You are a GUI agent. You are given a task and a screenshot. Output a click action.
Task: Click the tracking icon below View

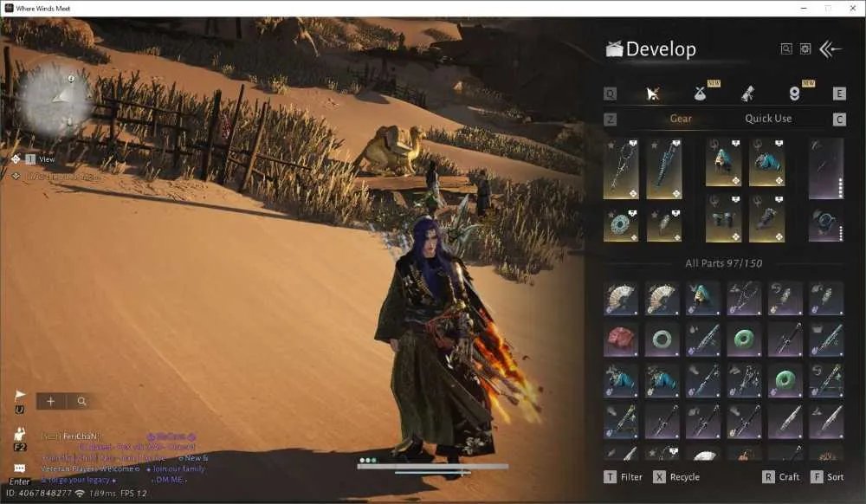[16, 176]
